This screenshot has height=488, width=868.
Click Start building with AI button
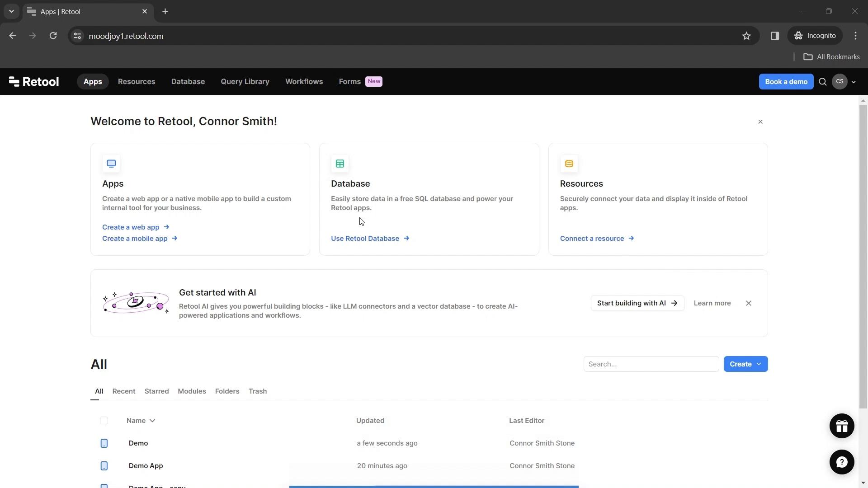(637, 303)
